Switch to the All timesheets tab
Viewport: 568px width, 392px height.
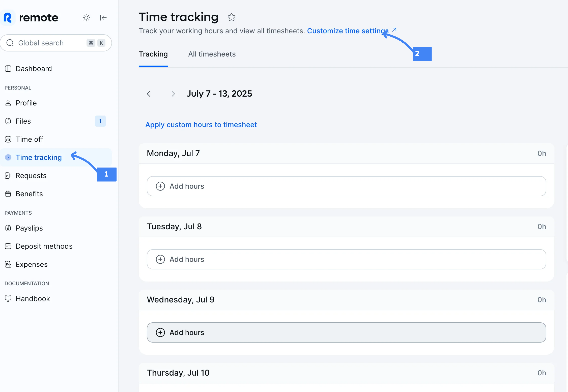click(212, 54)
